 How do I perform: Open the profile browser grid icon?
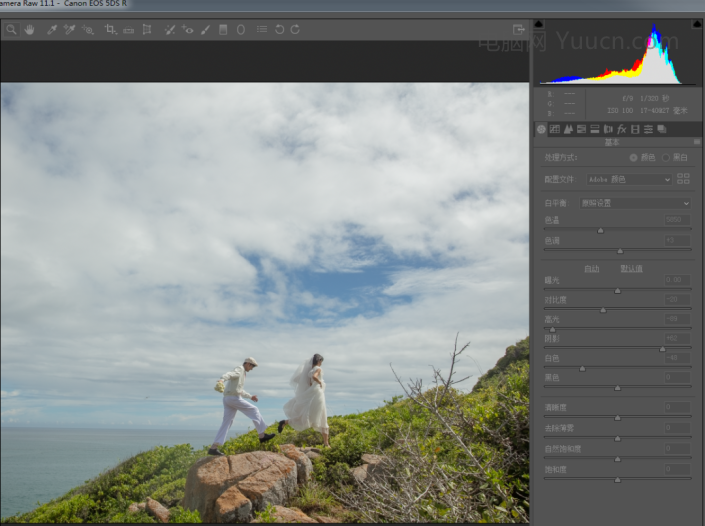pyautogui.click(x=683, y=179)
